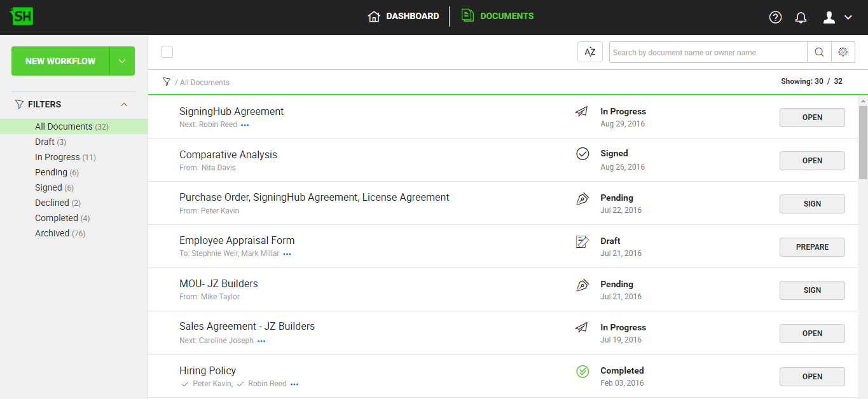The height and width of the screenshot is (399, 868).
Task: Click Prepare for Employee Appraisal Form
Action: pos(812,247)
